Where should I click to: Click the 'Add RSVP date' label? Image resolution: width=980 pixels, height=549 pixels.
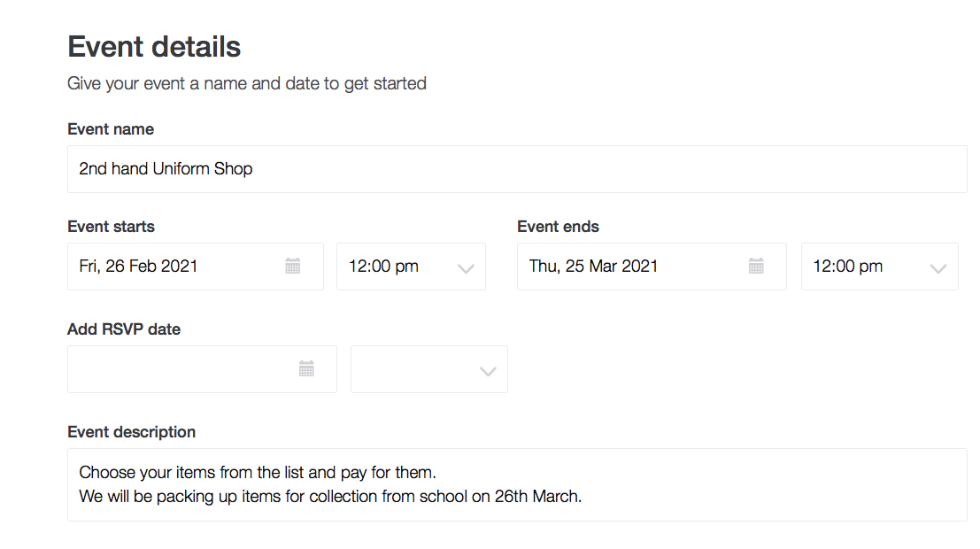124,329
